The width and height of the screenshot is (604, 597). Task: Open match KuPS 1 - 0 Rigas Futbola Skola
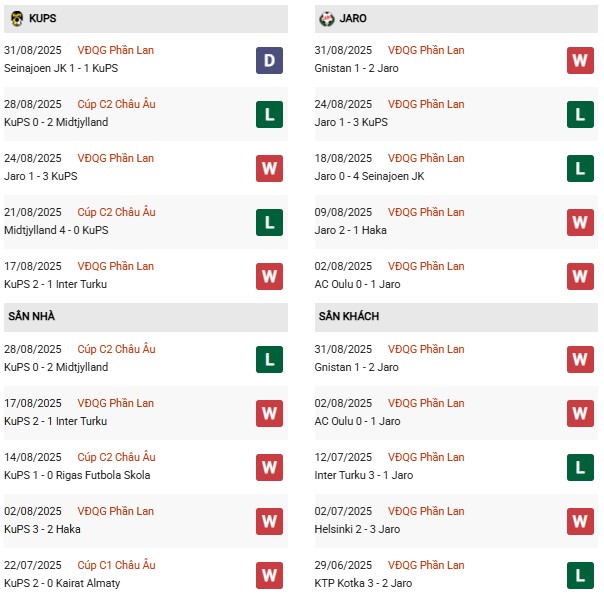(x=77, y=475)
